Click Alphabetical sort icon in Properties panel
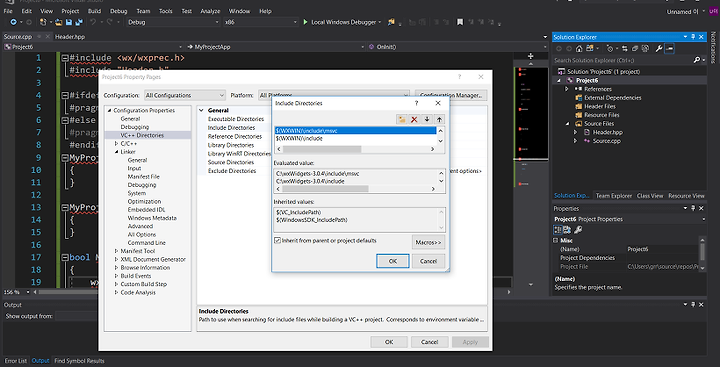The height and width of the screenshot is (367, 720). (567, 230)
